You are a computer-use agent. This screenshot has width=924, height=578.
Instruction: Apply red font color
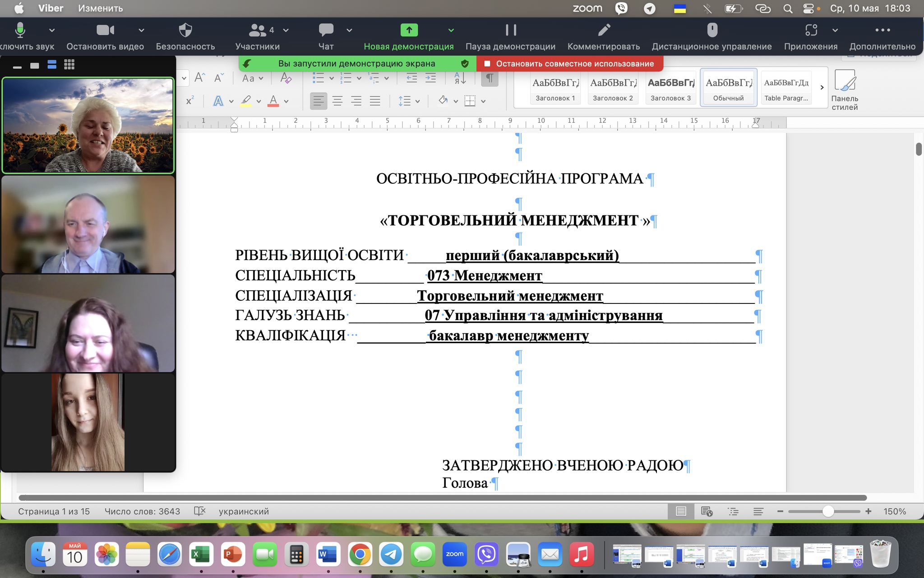click(x=273, y=101)
